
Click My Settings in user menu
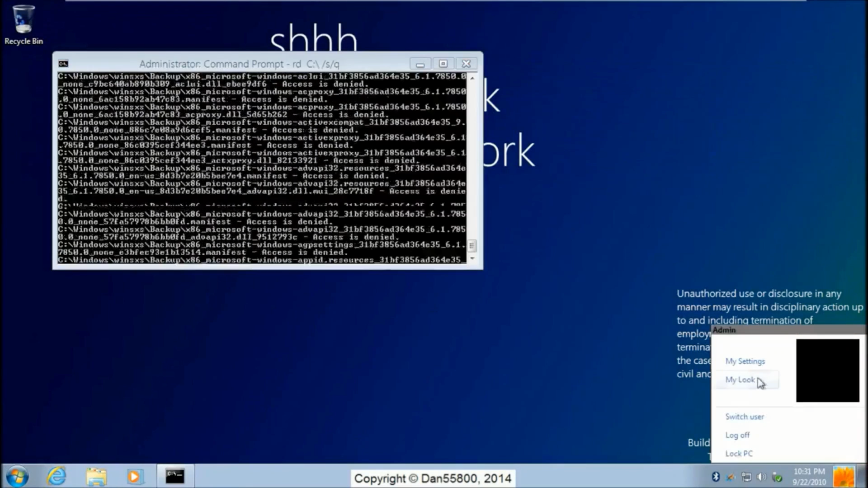pos(745,361)
